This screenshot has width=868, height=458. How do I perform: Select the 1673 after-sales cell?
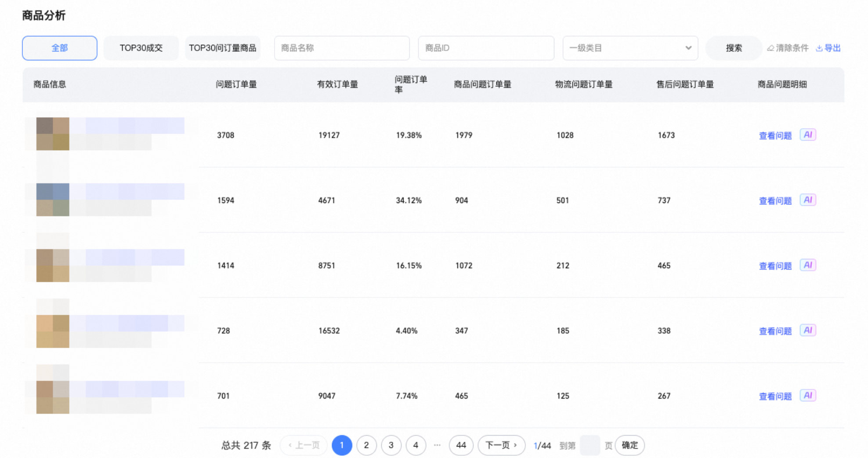[666, 135]
